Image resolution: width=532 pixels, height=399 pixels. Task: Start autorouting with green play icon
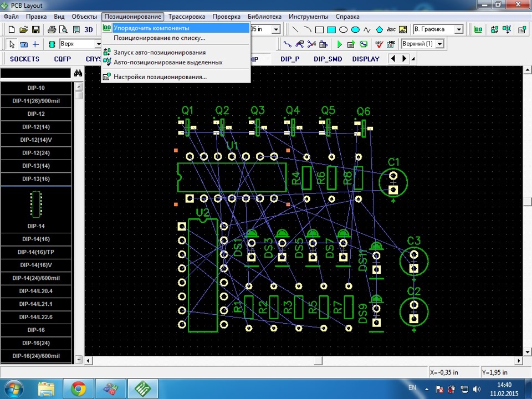(x=340, y=44)
